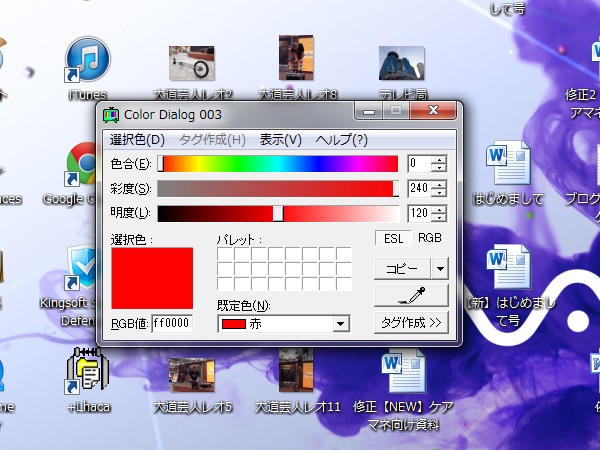
Task: Click the コピー button
Action: (402, 269)
